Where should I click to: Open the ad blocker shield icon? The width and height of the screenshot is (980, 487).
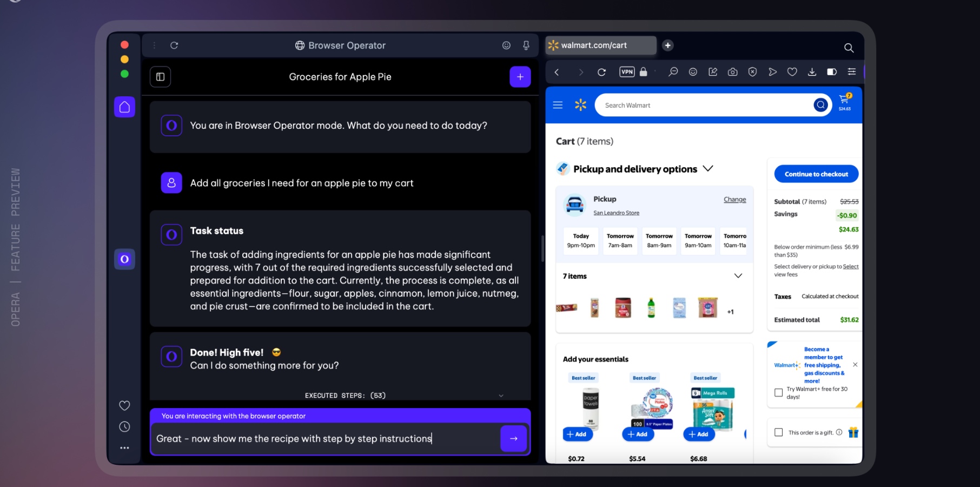(752, 72)
